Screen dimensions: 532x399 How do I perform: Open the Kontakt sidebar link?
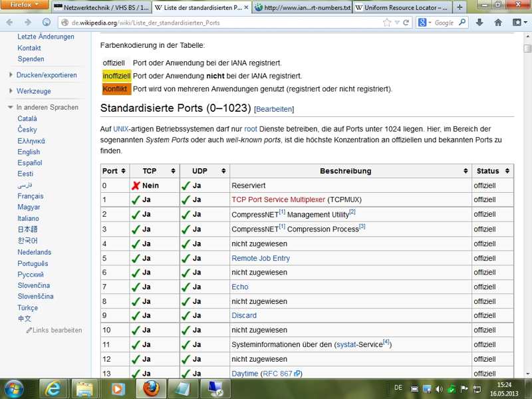point(29,48)
